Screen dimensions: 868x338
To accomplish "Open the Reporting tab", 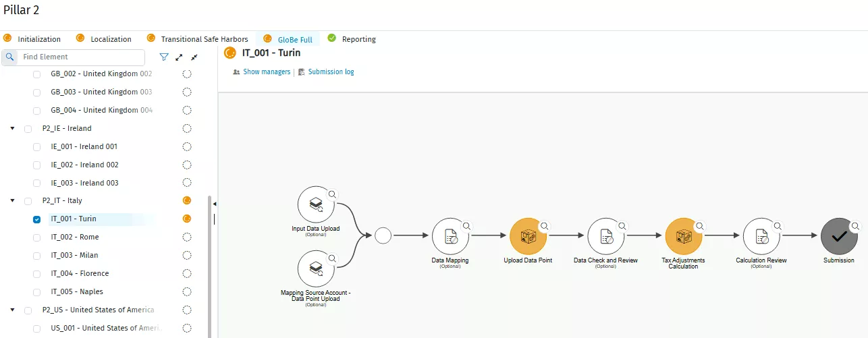I will [358, 39].
